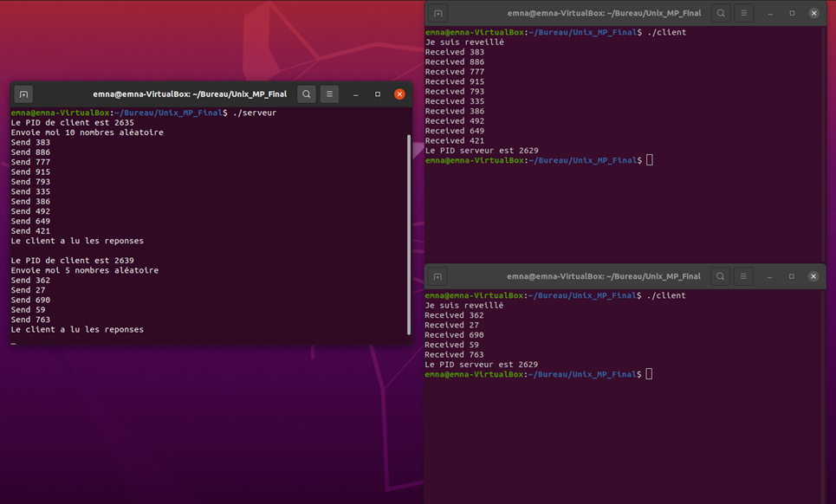836x504 pixels.
Task: Close the top client terminal window
Action: click(x=813, y=13)
